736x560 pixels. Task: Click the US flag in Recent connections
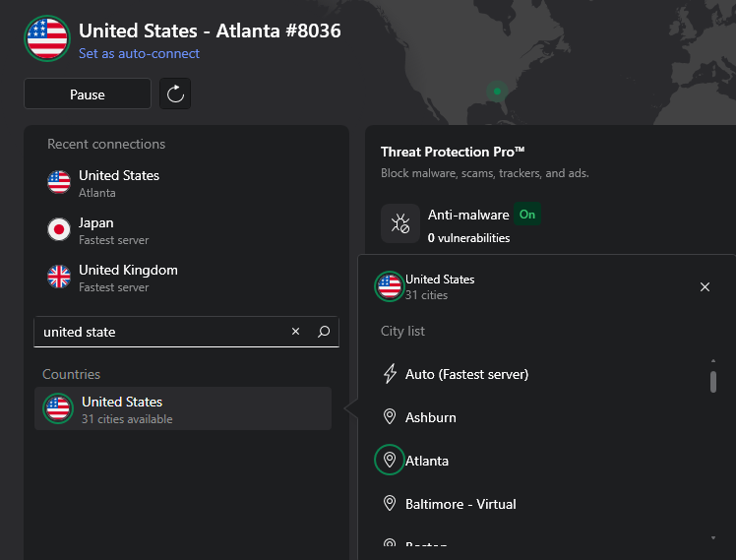pyautogui.click(x=59, y=182)
